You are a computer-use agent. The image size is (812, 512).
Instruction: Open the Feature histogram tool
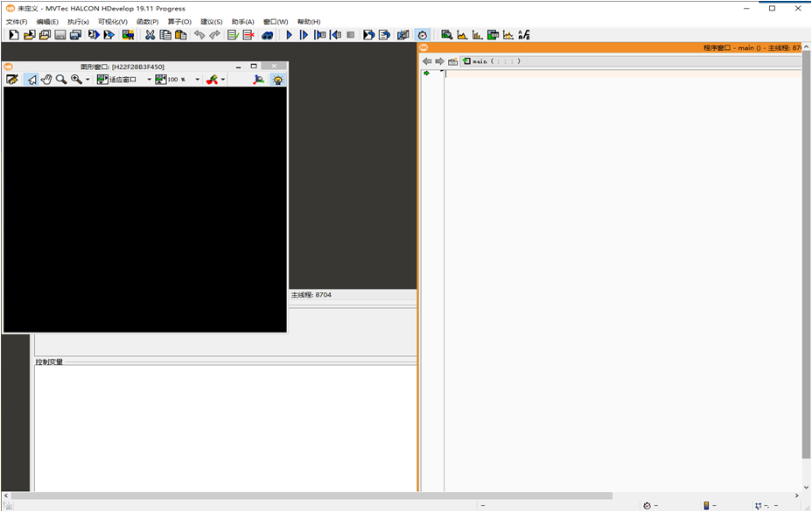pyautogui.click(x=478, y=35)
